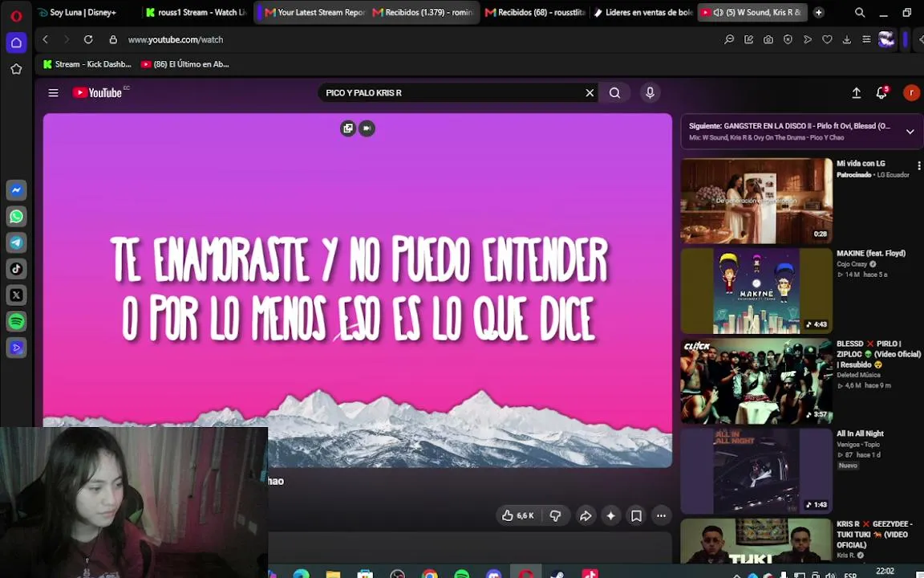The height and width of the screenshot is (578, 924).
Task: Click the video camera overlay icon
Action: (x=367, y=128)
